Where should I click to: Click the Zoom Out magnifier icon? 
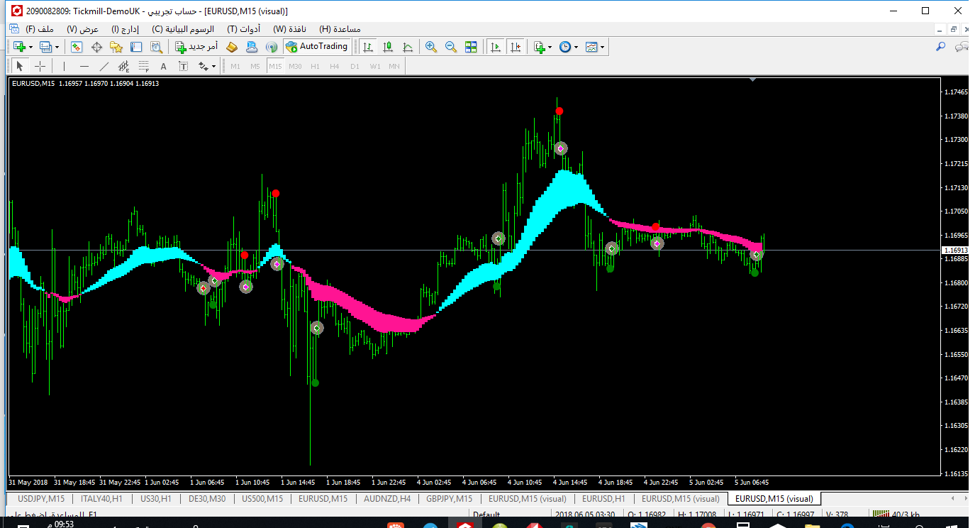(450, 47)
